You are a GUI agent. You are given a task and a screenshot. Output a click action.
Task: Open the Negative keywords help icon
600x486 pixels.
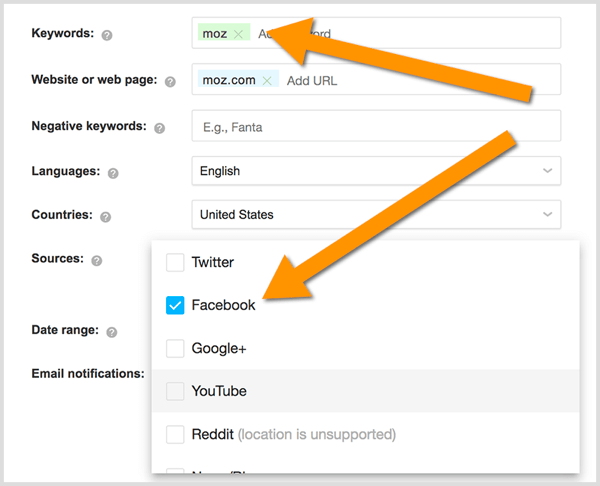[159, 128]
